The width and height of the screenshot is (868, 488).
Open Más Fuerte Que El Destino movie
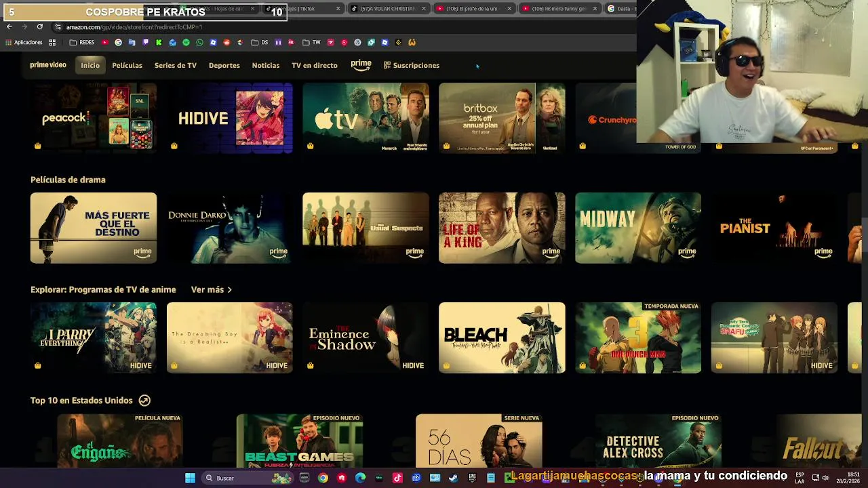click(x=94, y=228)
